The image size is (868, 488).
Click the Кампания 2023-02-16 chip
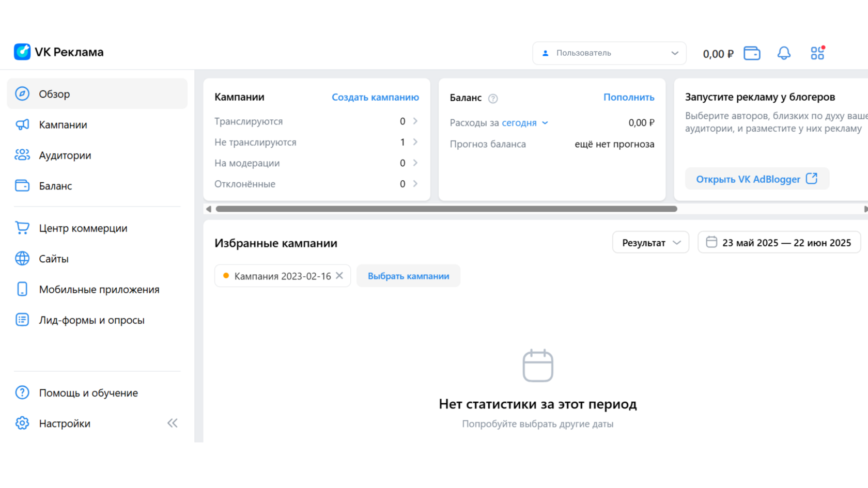click(x=283, y=276)
